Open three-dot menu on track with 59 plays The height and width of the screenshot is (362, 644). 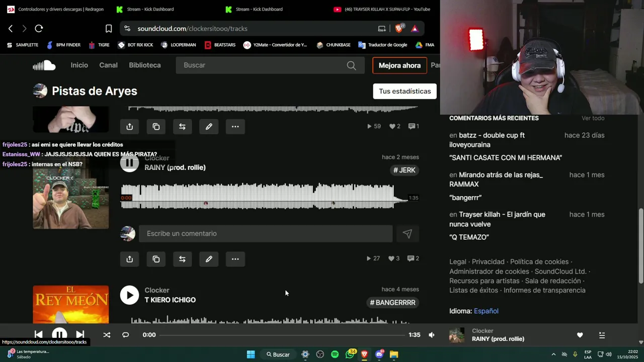(x=235, y=127)
